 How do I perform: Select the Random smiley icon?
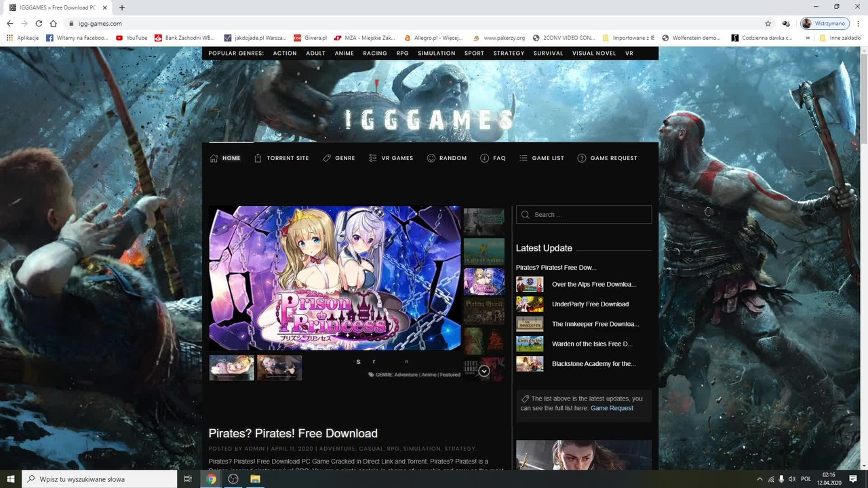pos(431,158)
